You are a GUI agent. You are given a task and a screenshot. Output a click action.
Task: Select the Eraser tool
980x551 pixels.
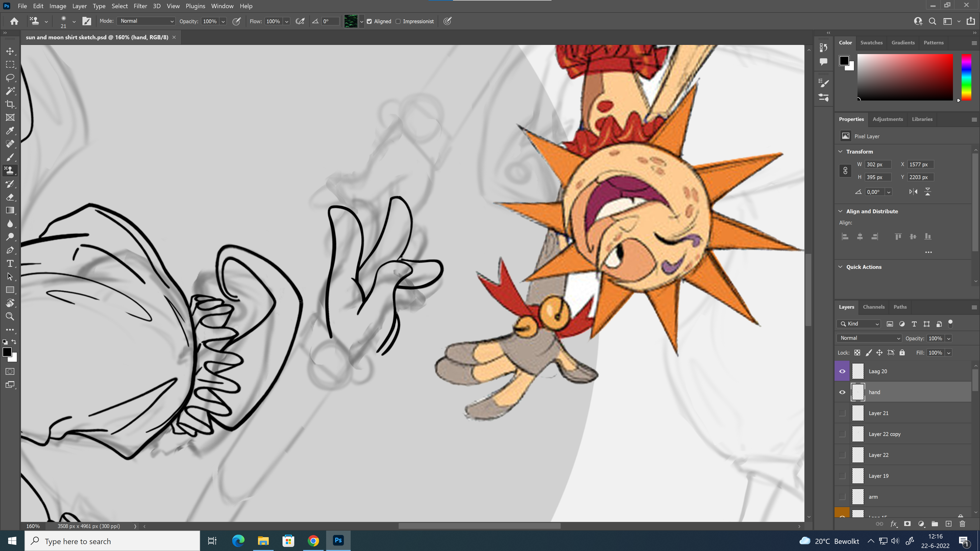pos(10,197)
